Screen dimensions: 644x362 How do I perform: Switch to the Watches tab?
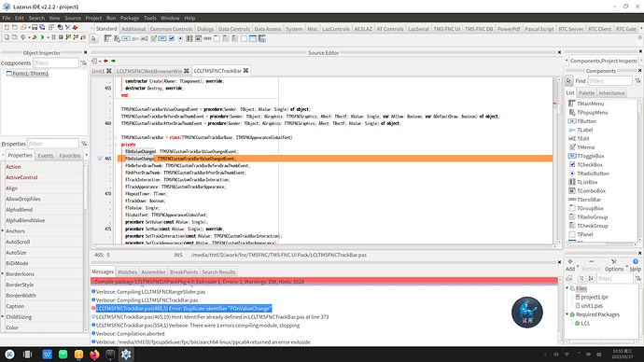pos(127,271)
